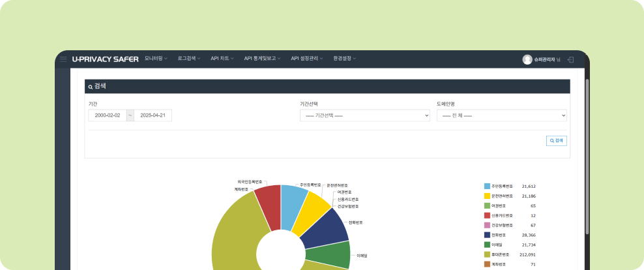Expand the 도메인명 dropdown
This screenshot has height=270, width=644.
[x=502, y=115]
